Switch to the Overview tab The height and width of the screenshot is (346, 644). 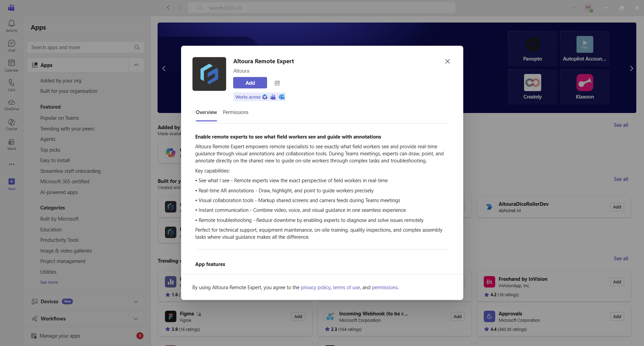[206, 112]
